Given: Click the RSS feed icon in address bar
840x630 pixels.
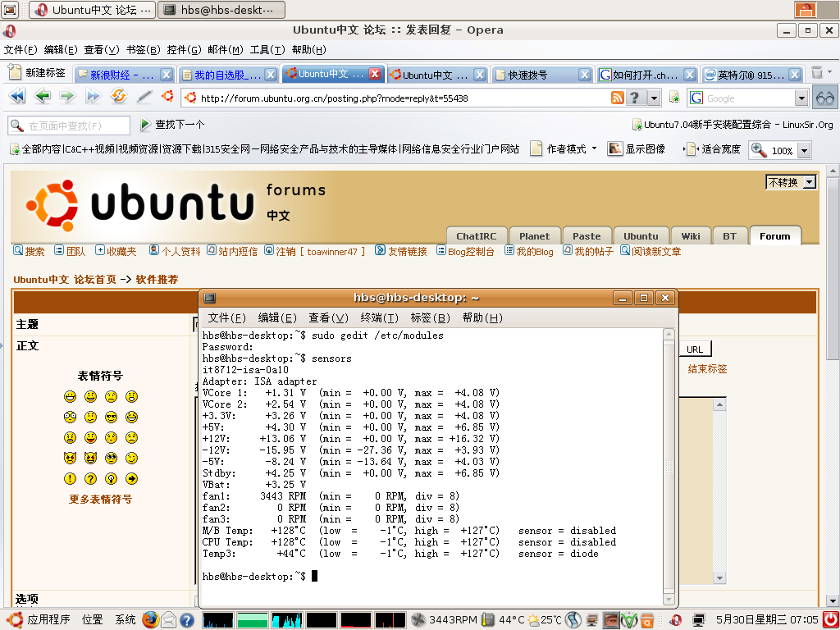Looking at the screenshot, I should pos(618,98).
